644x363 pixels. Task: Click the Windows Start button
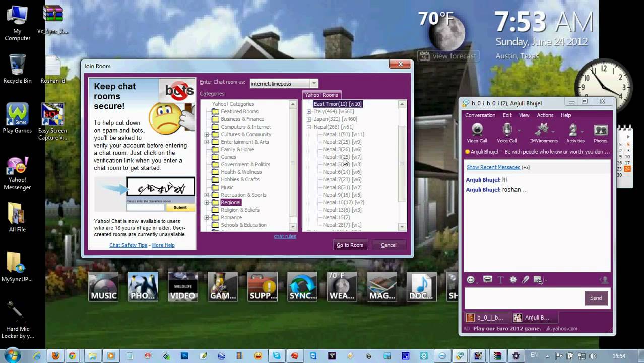(x=12, y=356)
